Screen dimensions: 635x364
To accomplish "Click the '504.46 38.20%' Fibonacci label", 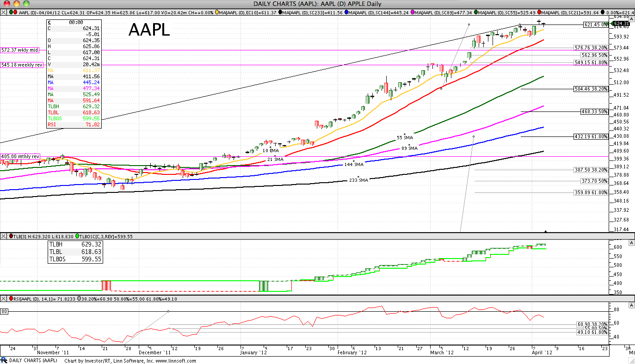I will coord(591,89).
